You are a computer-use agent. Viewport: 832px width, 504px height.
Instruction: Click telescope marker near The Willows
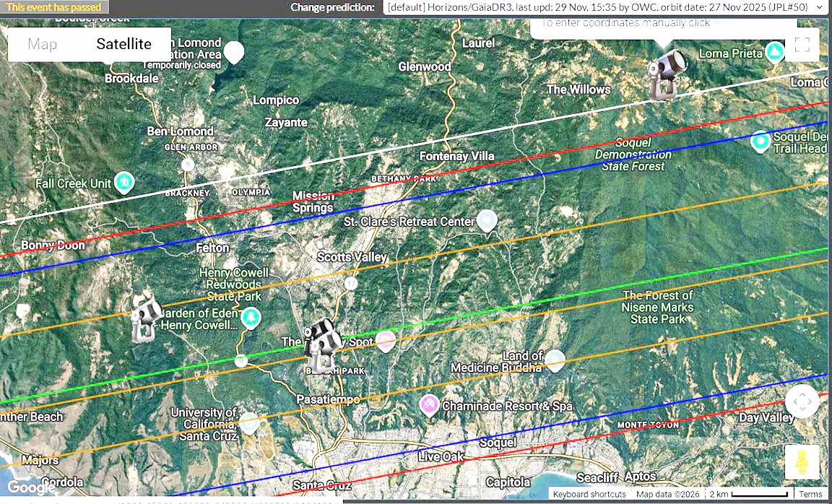click(663, 75)
